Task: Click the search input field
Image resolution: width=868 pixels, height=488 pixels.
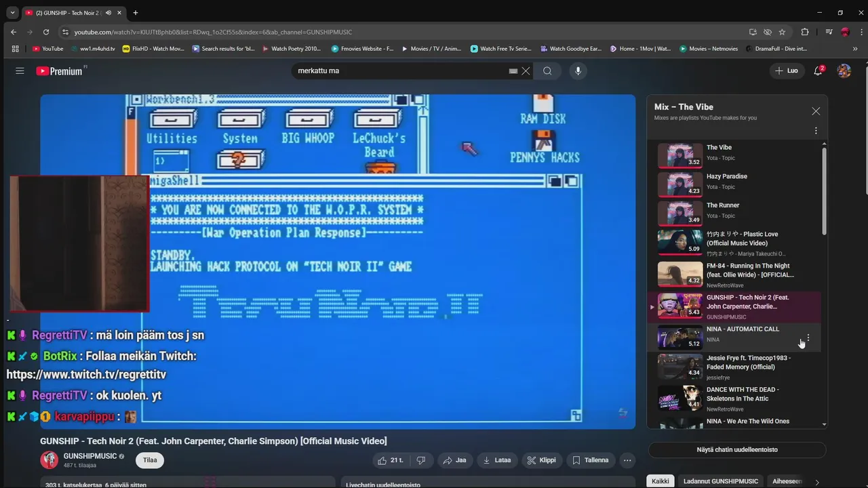Action: [x=400, y=70]
